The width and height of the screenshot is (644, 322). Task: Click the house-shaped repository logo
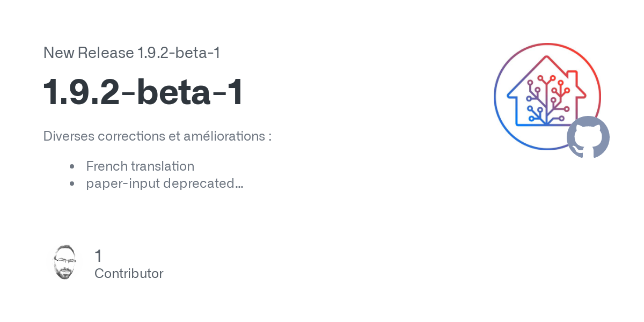click(546, 91)
